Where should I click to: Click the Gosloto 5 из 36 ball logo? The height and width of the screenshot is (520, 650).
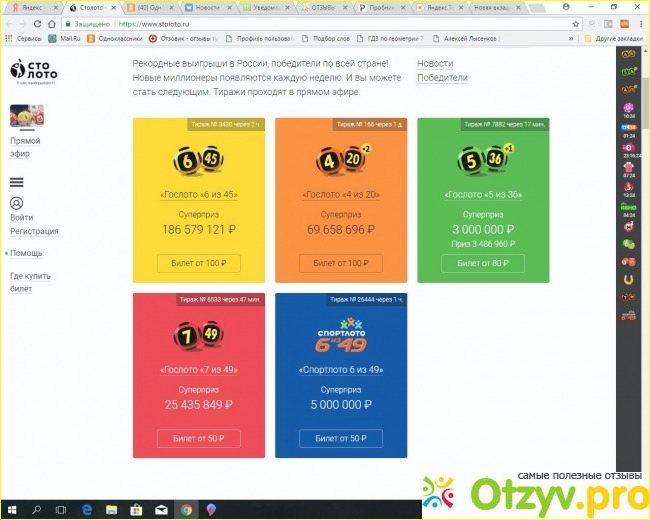tap(482, 163)
